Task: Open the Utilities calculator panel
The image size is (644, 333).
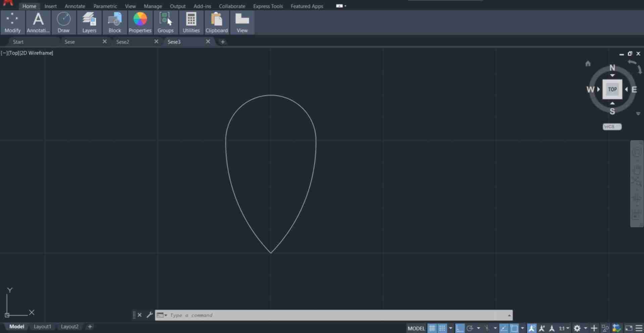Action: [x=191, y=22]
